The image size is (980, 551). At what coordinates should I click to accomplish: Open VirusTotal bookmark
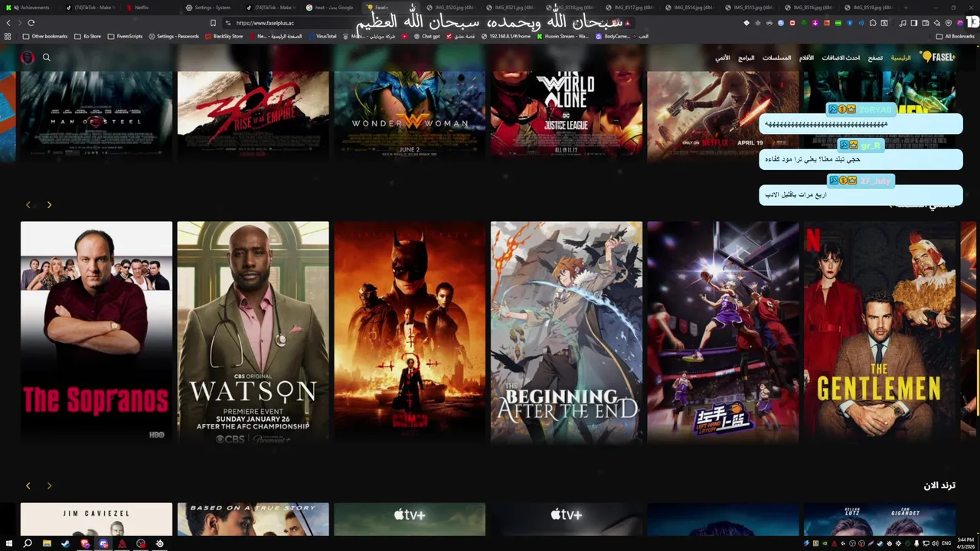coord(322,36)
